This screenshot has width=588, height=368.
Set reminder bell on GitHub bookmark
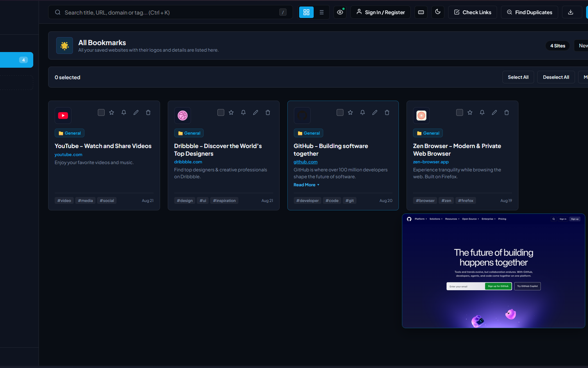click(x=362, y=112)
